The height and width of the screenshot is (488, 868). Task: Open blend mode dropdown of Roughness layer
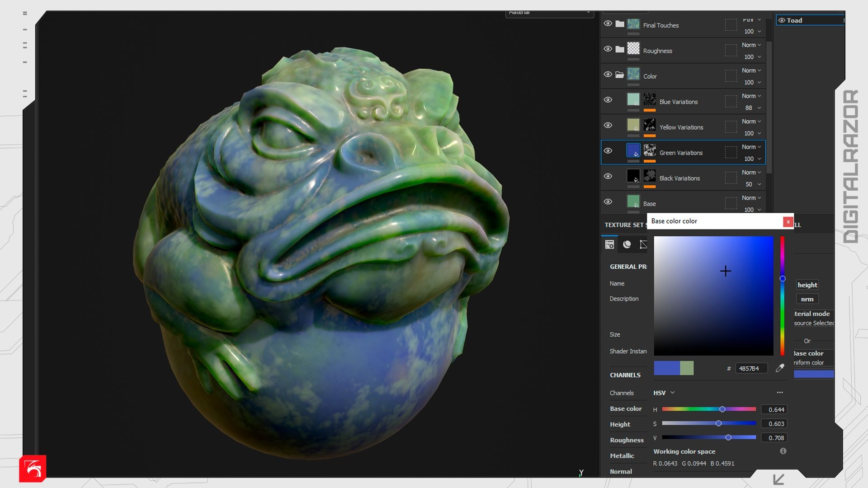tap(751, 45)
